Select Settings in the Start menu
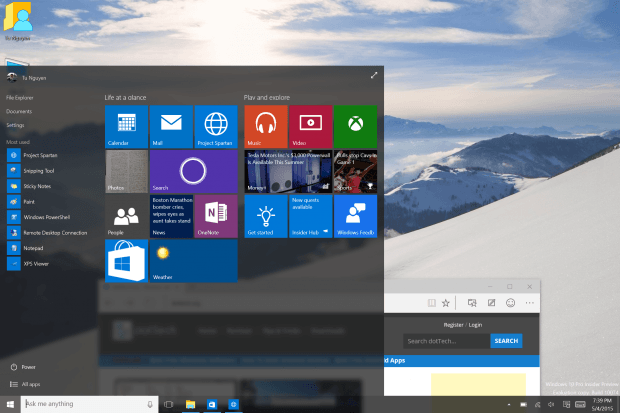Screen dimensions: 620x413 [15, 125]
